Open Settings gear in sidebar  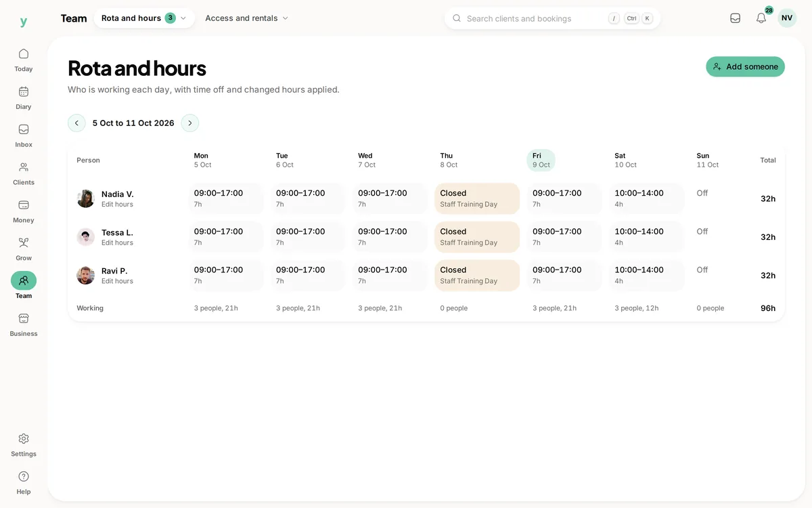click(24, 439)
